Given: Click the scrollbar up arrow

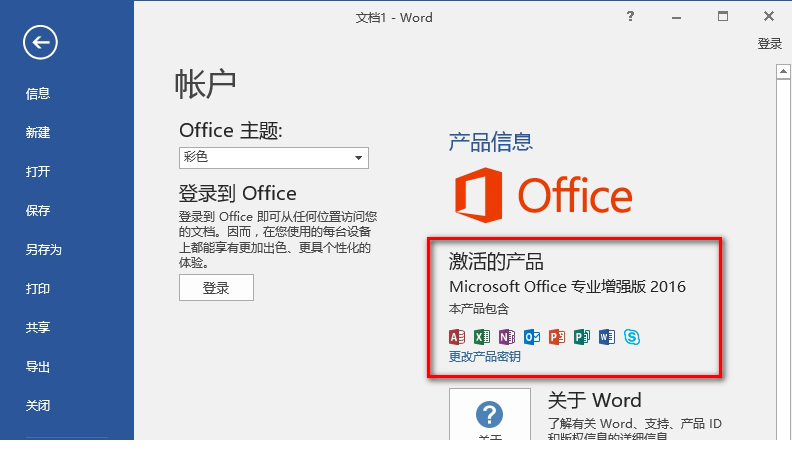Looking at the screenshot, I should click(783, 72).
